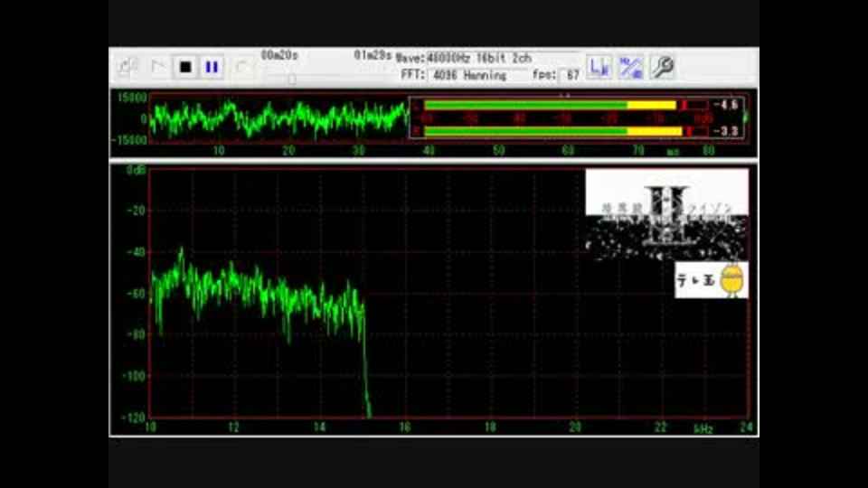Click the fps value field
868x488 pixels.
[571, 75]
